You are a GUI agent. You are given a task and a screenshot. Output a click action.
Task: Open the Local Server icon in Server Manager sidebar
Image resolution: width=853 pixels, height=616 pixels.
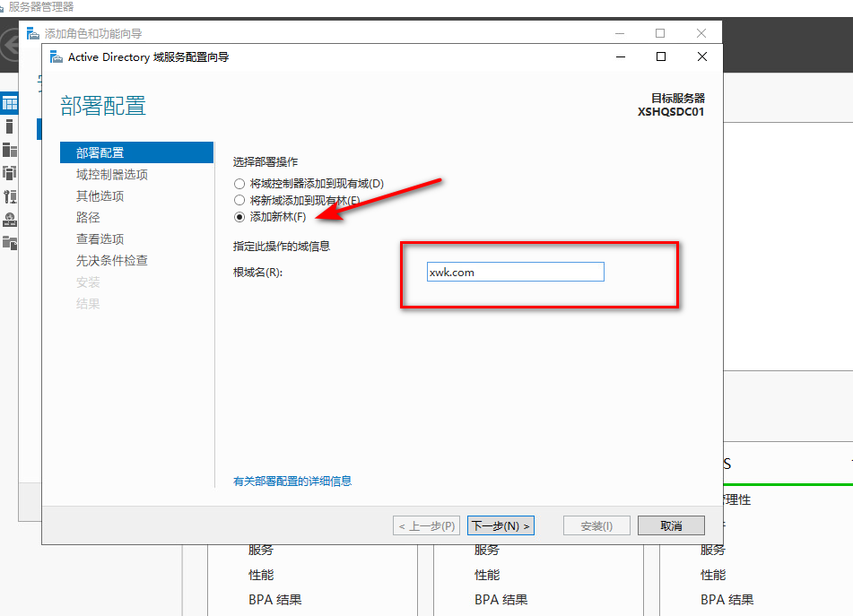click(9, 126)
